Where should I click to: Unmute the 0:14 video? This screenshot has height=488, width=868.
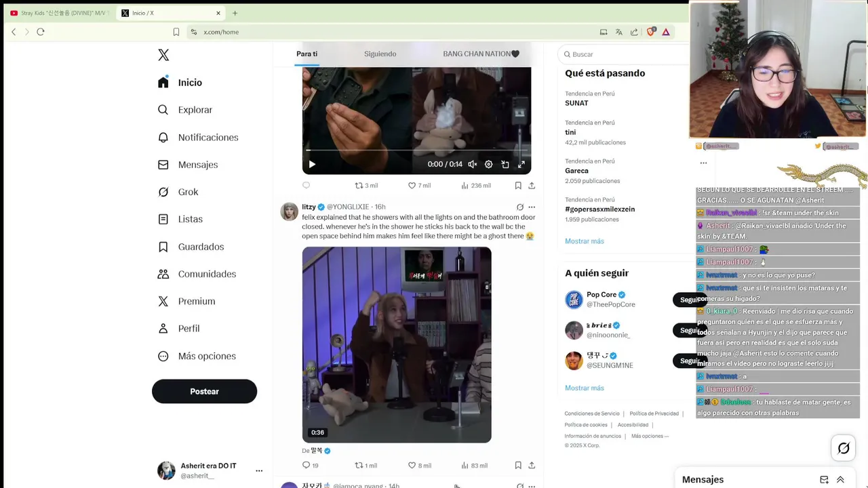point(473,164)
